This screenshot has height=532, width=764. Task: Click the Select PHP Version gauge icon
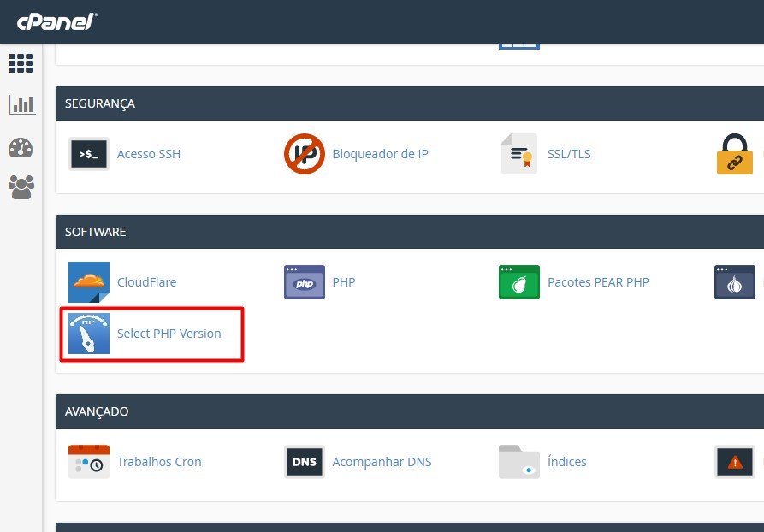point(89,334)
